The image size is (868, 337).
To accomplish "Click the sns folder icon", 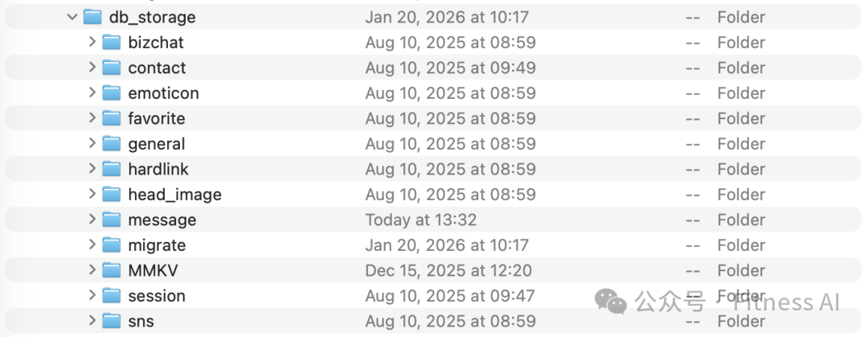I will click(x=112, y=321).
